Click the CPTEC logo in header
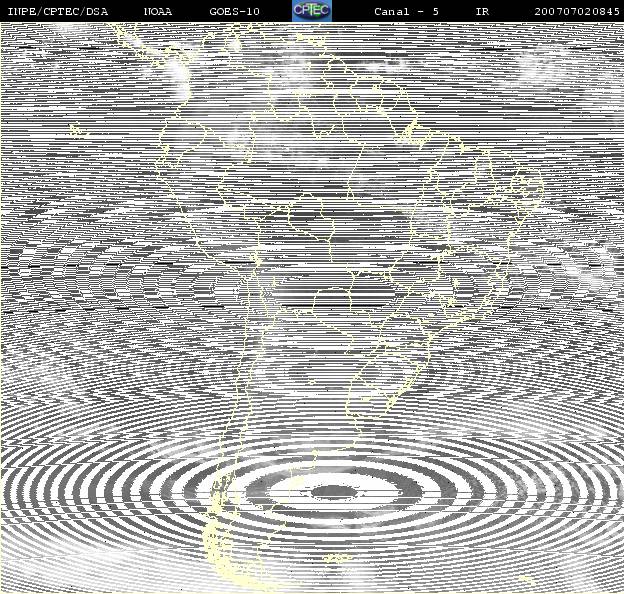 pyautogui.click(x=312, y=11)
